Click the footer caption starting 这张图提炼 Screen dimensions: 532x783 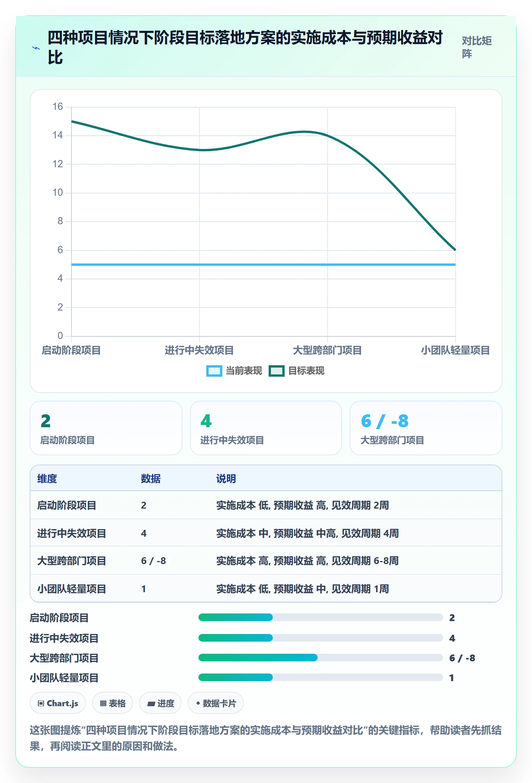pos(266,738)
